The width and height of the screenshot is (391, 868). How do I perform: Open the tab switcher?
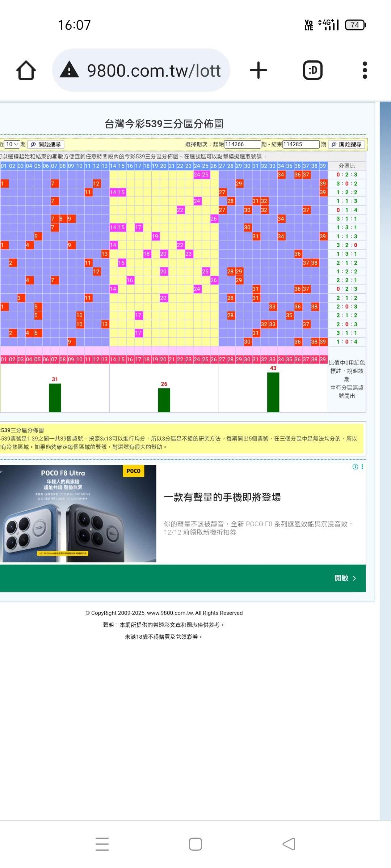click(313, 70)
